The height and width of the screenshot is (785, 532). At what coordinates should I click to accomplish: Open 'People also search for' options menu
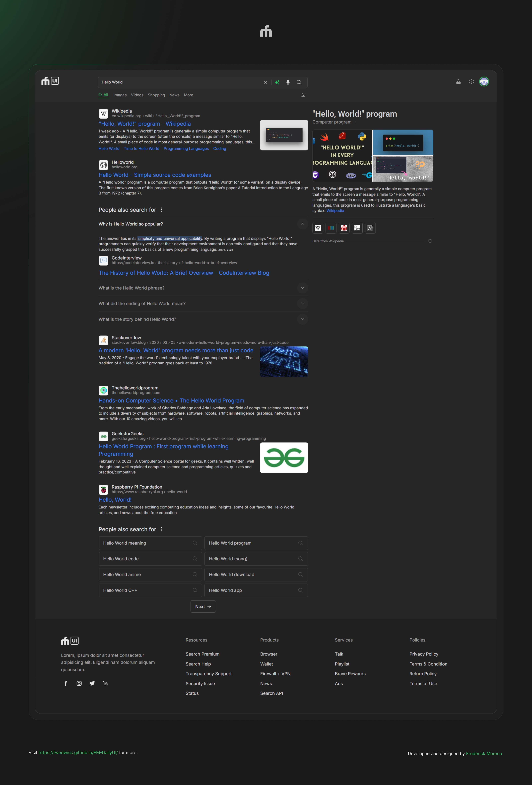click(161, 209)
